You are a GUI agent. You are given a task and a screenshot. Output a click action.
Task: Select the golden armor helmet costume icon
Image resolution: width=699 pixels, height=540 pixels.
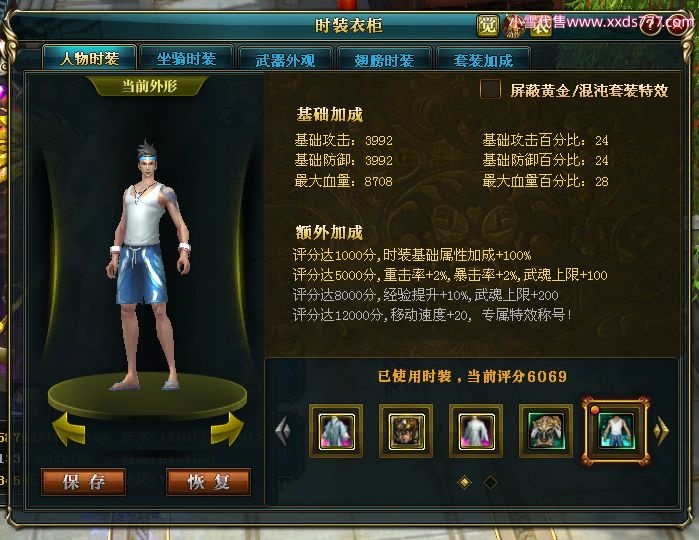tap(406, 431)
